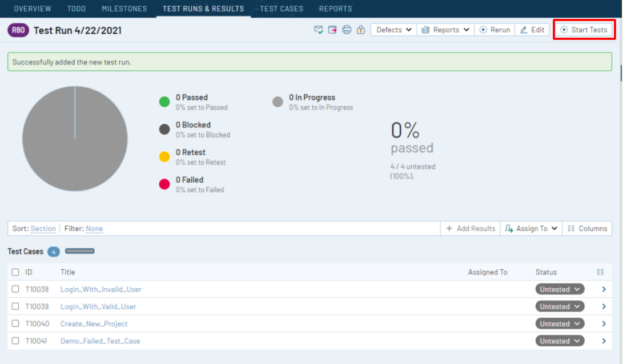Click the lock icon to close the run
Image resolution: width=623 pixels, height=364 pixels.
[360, 30]
